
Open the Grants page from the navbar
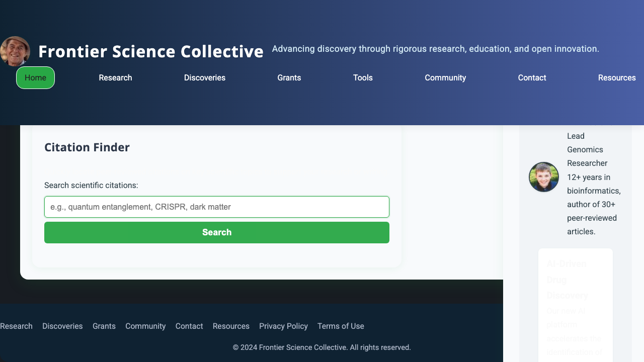[289, 77]
